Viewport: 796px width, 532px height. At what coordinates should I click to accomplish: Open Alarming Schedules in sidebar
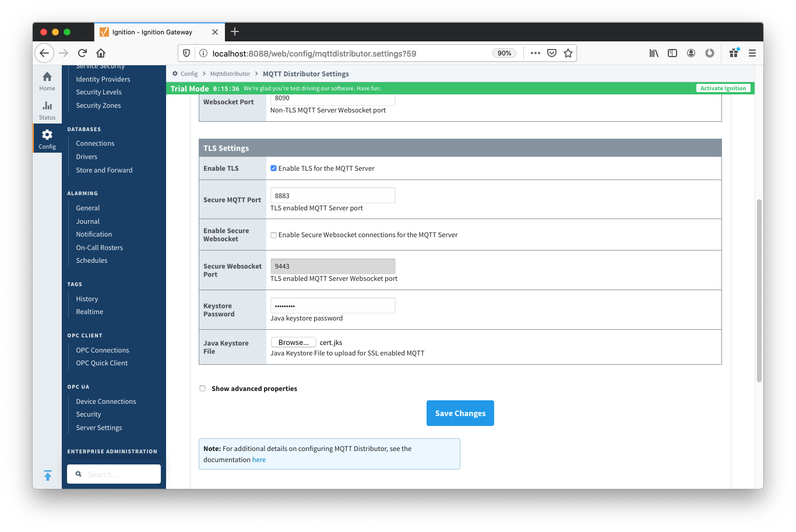click(x=91, y=260)
